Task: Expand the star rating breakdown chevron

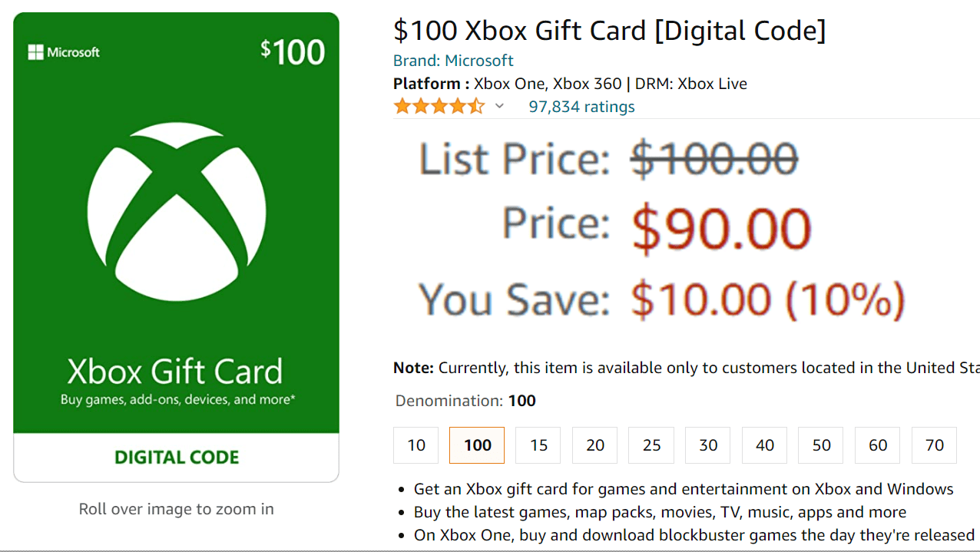Action: tap(499, 106)
